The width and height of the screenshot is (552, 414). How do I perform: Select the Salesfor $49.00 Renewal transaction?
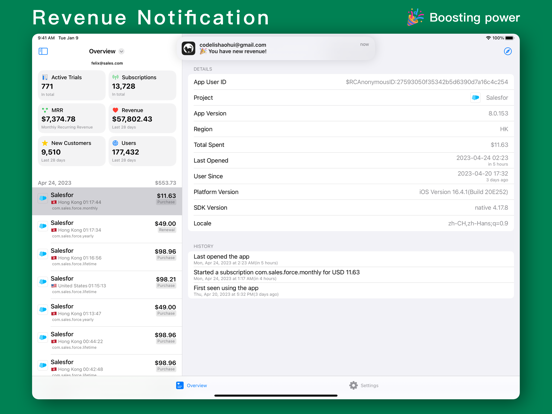pos(107,229)
